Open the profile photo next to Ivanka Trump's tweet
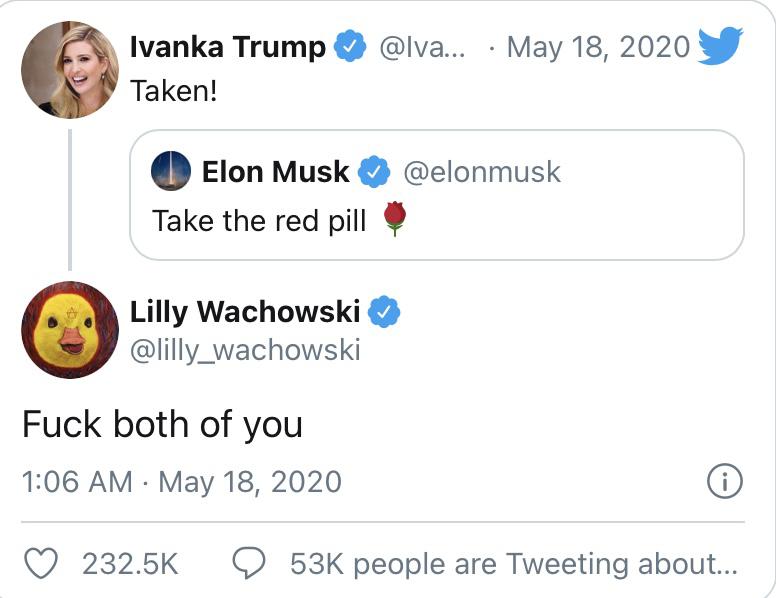This screenshot has height=598, width=776. click(x=70, y=70)
